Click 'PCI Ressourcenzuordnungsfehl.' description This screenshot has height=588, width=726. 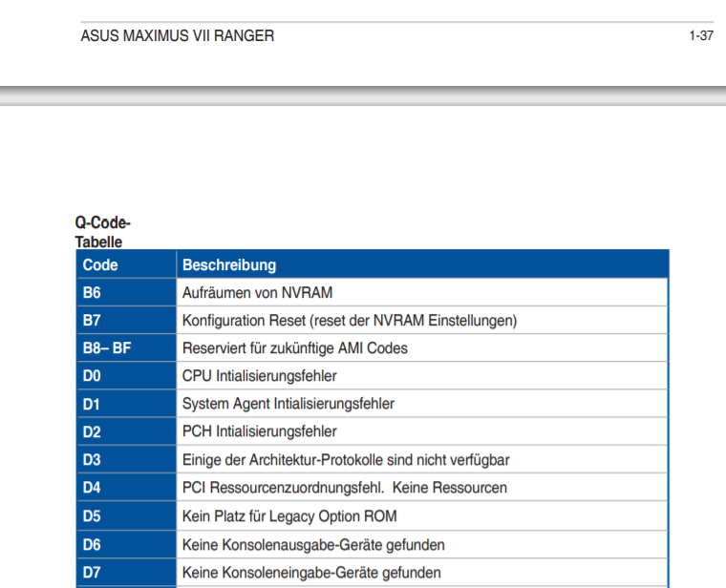[x=345, y=488]
